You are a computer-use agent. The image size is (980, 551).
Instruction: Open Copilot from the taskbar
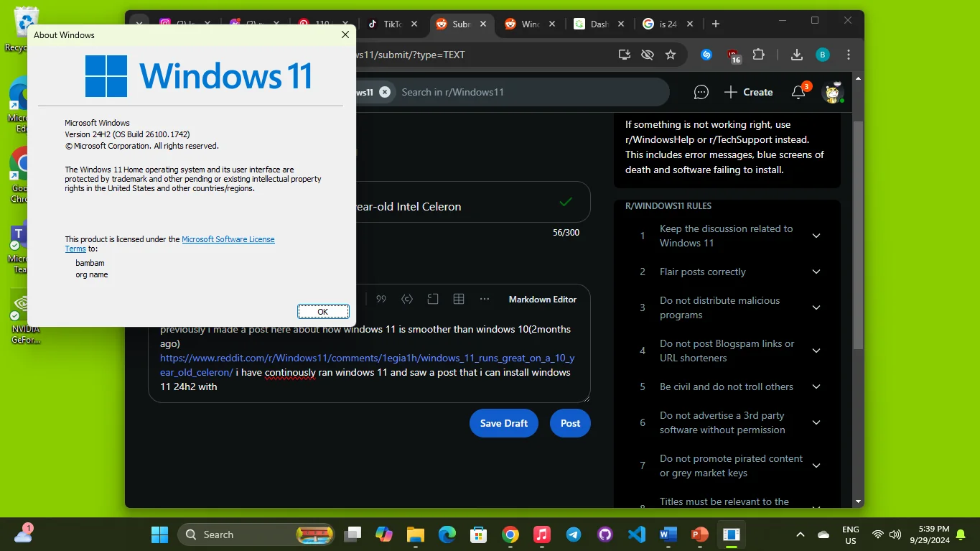[x=384, y=534]
